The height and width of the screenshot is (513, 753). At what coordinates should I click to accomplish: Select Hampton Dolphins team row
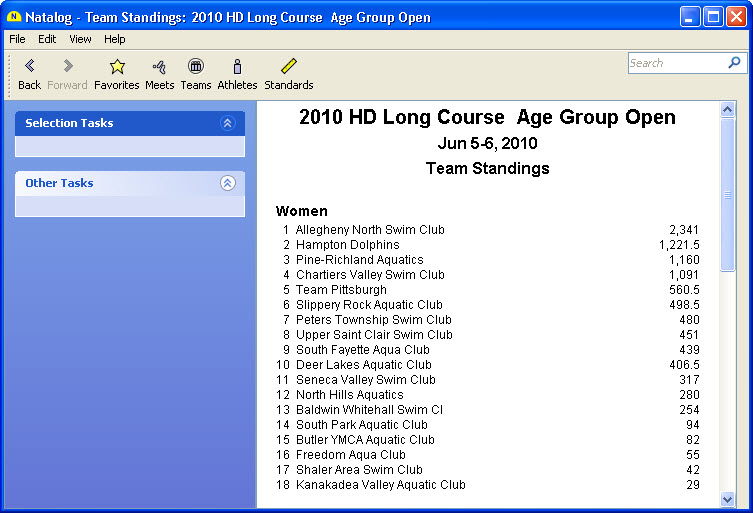point(347,245)
